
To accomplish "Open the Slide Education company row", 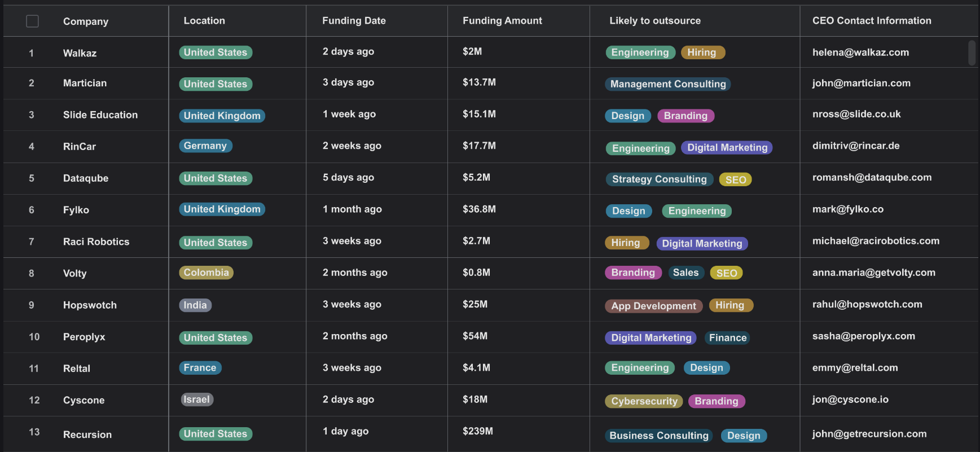I will (491, 115).
